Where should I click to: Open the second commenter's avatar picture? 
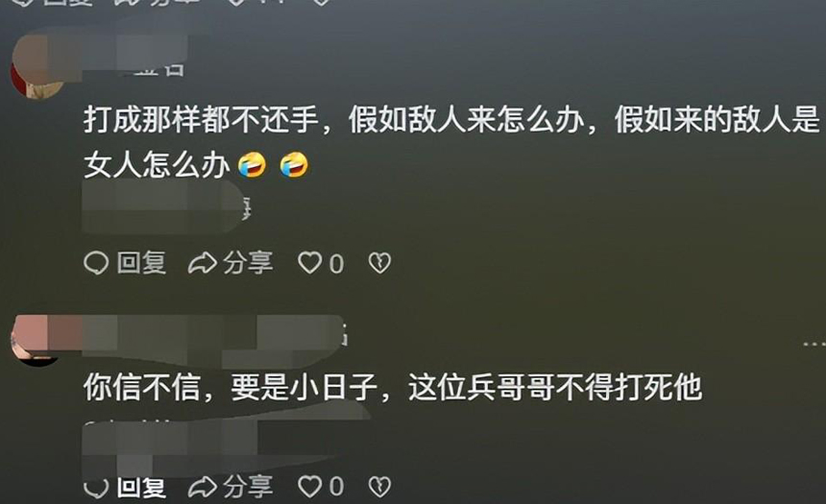click(36, 340)
